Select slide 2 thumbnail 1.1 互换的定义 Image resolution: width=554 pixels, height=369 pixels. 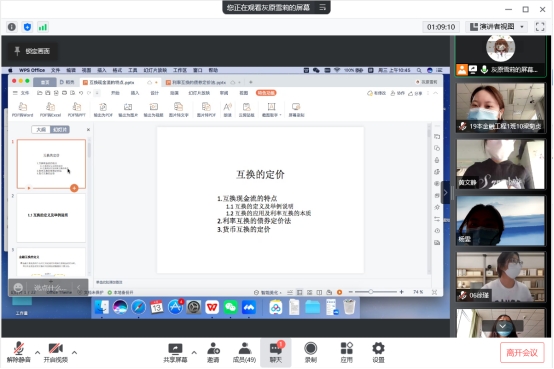[51, 218]
